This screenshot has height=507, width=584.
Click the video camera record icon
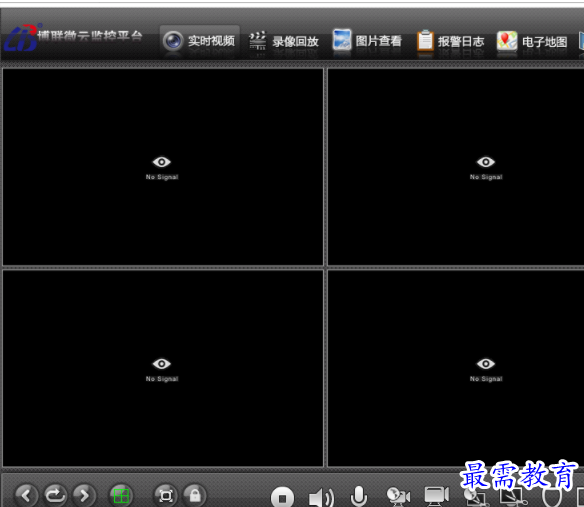(x=437, y=496)
